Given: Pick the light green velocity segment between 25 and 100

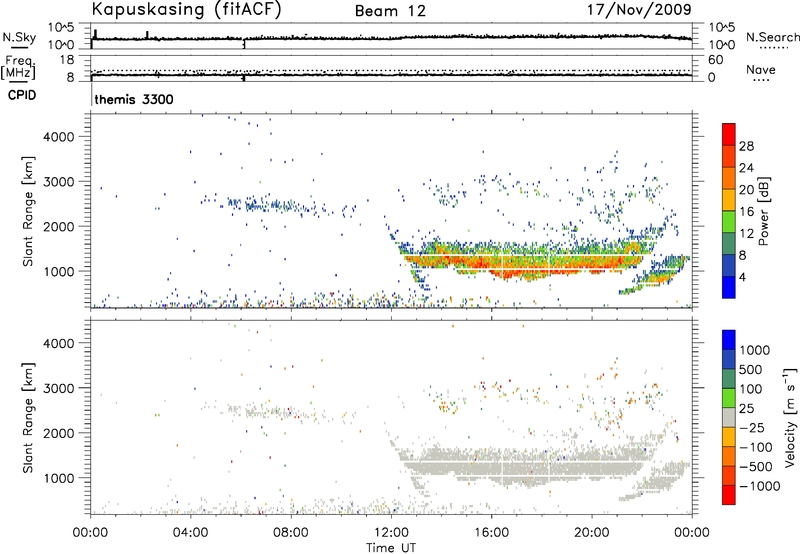Looking at the screenshot, I should tap(729, 399).
